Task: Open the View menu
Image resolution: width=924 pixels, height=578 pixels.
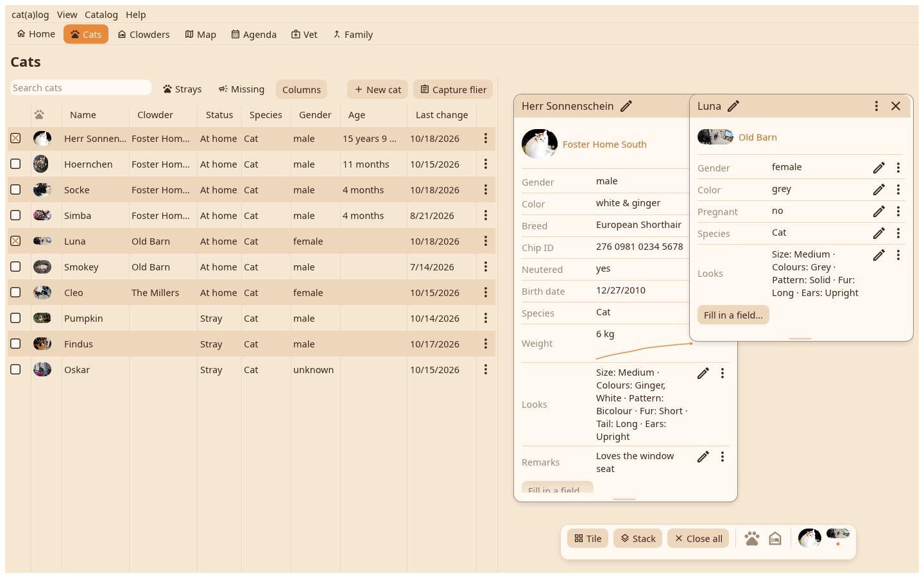Action: click(67, 14)
